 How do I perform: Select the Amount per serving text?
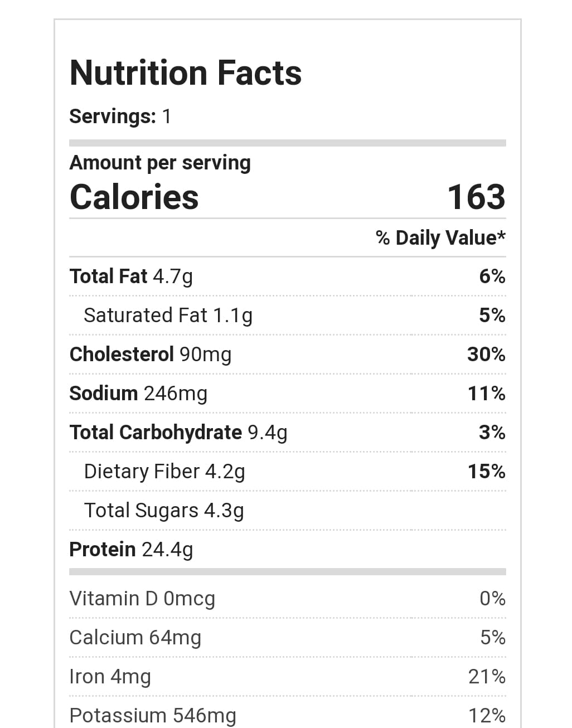tap(160, 163)
